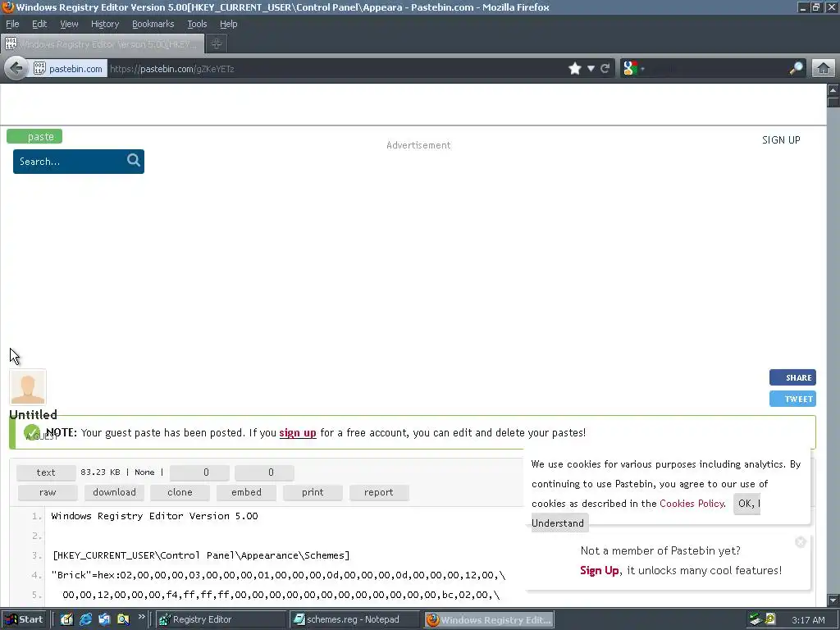This screenshot has height=630, width=840.
Task: Open the Help menu
Action: pyautogui.click(x=228, y=24)
